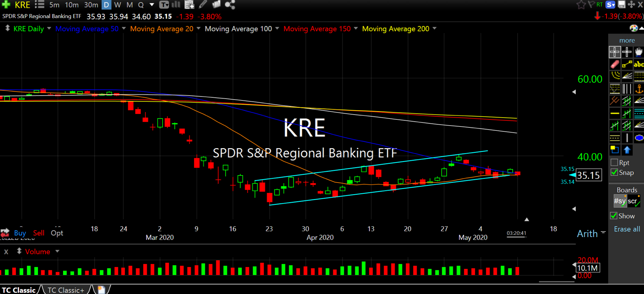The height and width of the screenshot is (294, 644).
Task: Open the symbol list icon beside KRE
Action: (x=40, y=5)
